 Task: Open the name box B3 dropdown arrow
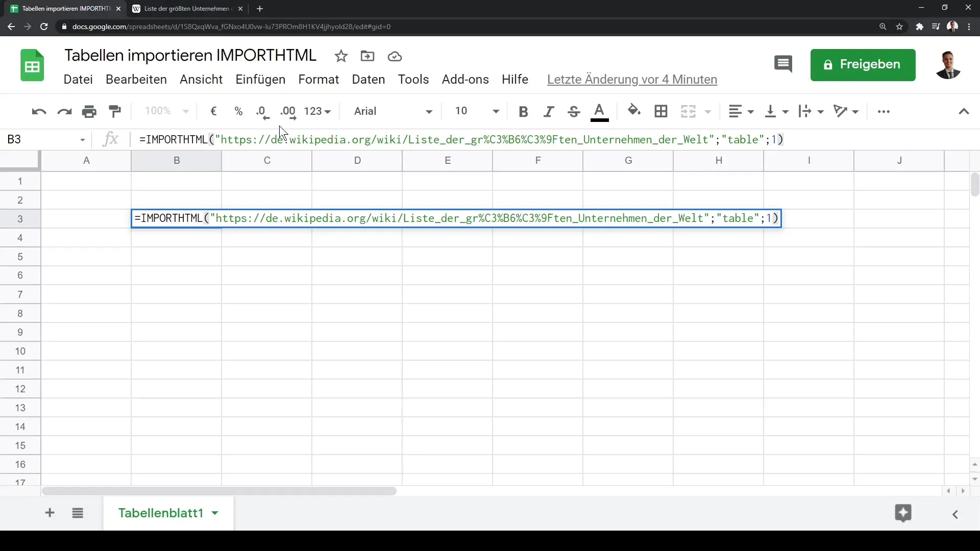[x=82, y=140]
